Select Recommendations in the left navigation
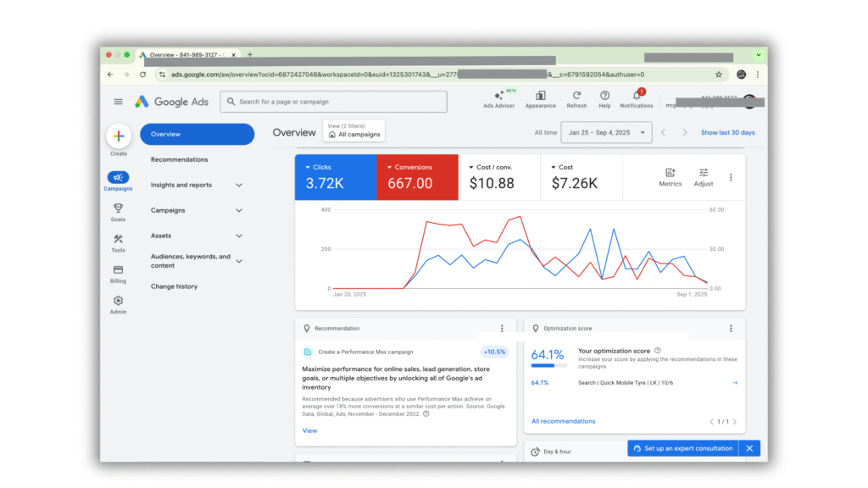868x488 pixels. coord(179,159)
